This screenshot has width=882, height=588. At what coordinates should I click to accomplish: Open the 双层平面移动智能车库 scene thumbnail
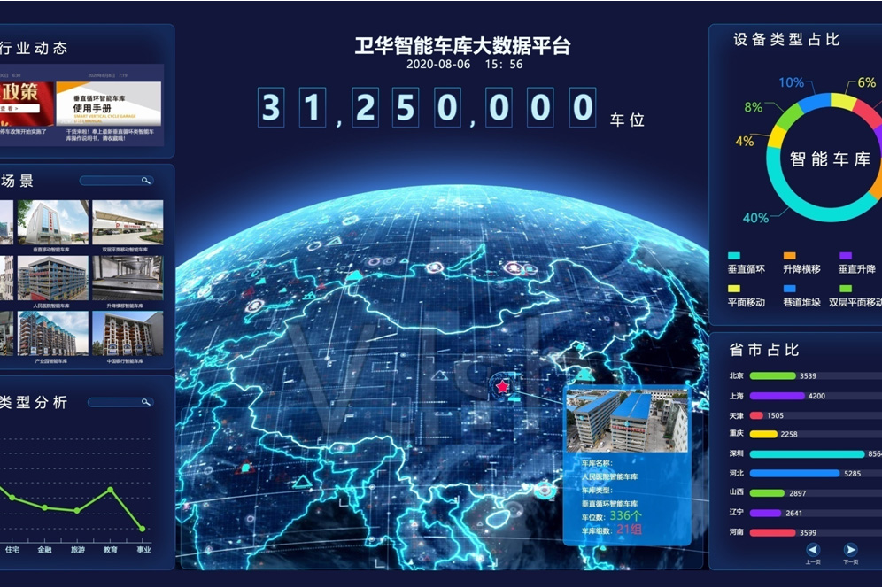pyautogui.click(x=128, y=222)
